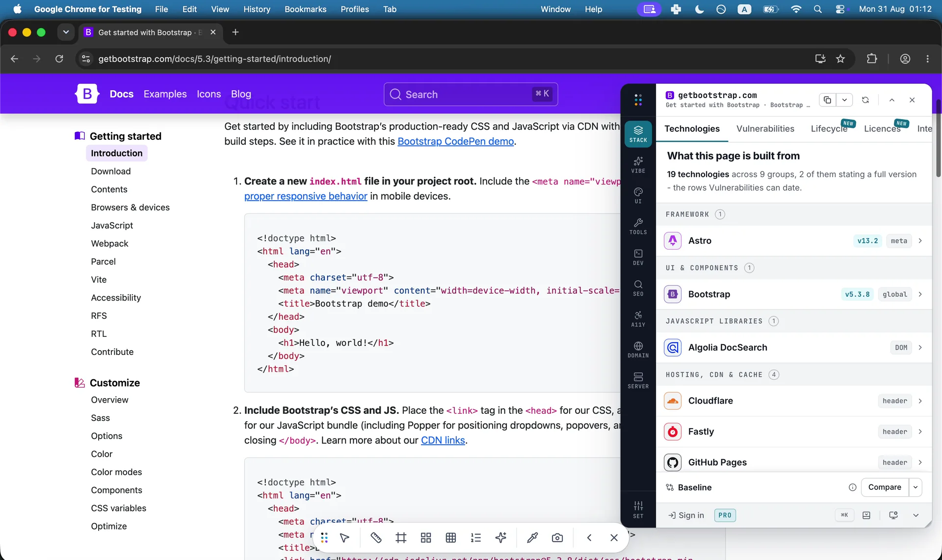
Task: Open the Compare dropdown arrow
Action: pyautogui.click(x=916, y=487)
